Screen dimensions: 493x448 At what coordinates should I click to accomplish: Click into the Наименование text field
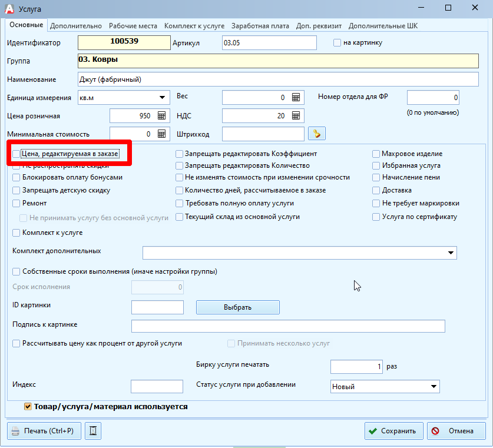point(277,79)
